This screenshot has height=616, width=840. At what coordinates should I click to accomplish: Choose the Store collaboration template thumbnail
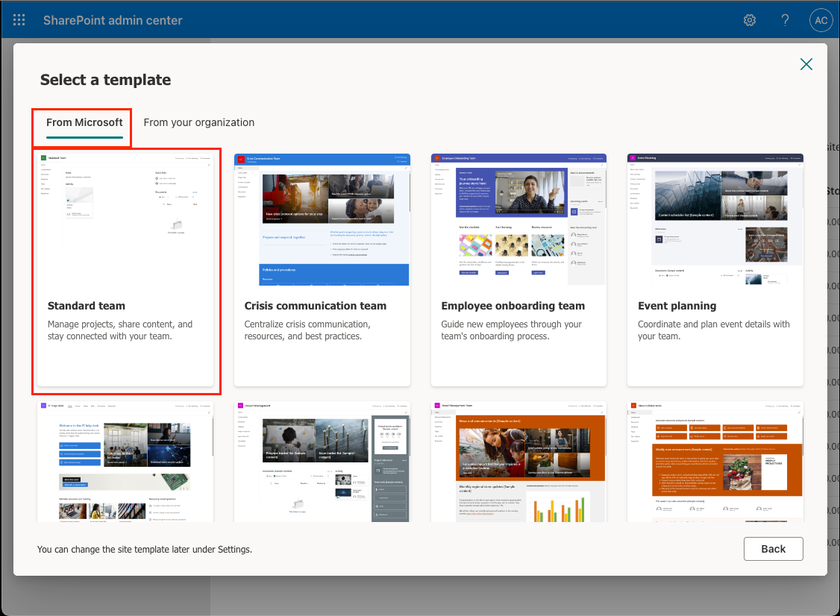pos(715,461)
